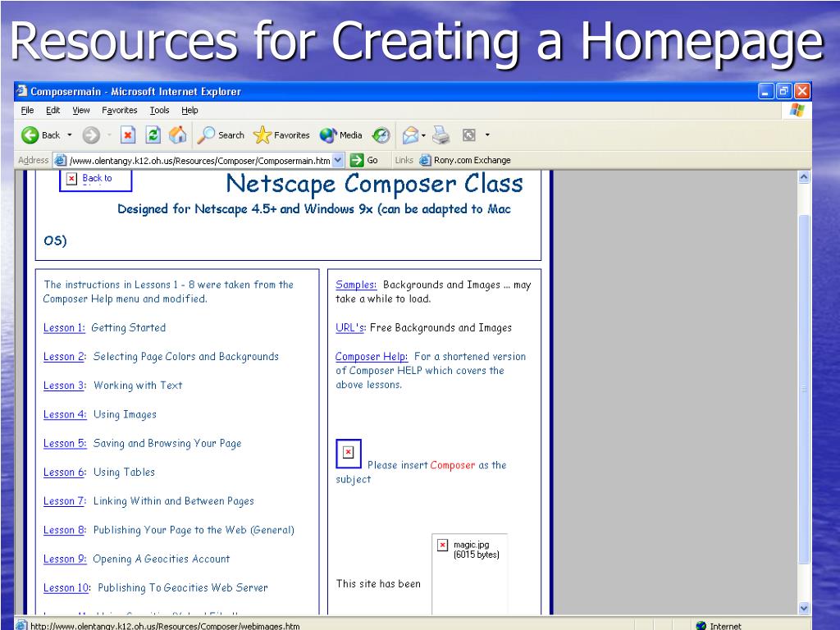The width and height of the screenshot is (840, 630).
Task: Open the Tools menu
Action: pos(159,110)
